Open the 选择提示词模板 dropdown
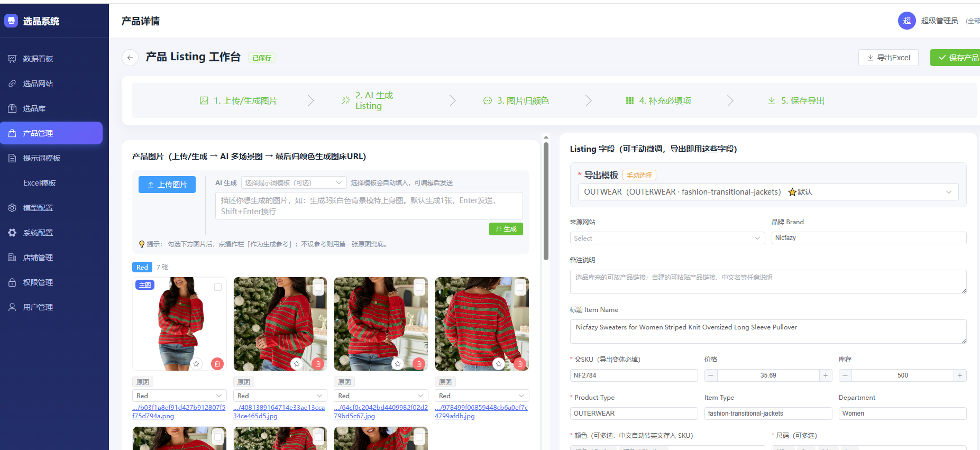 294,182
